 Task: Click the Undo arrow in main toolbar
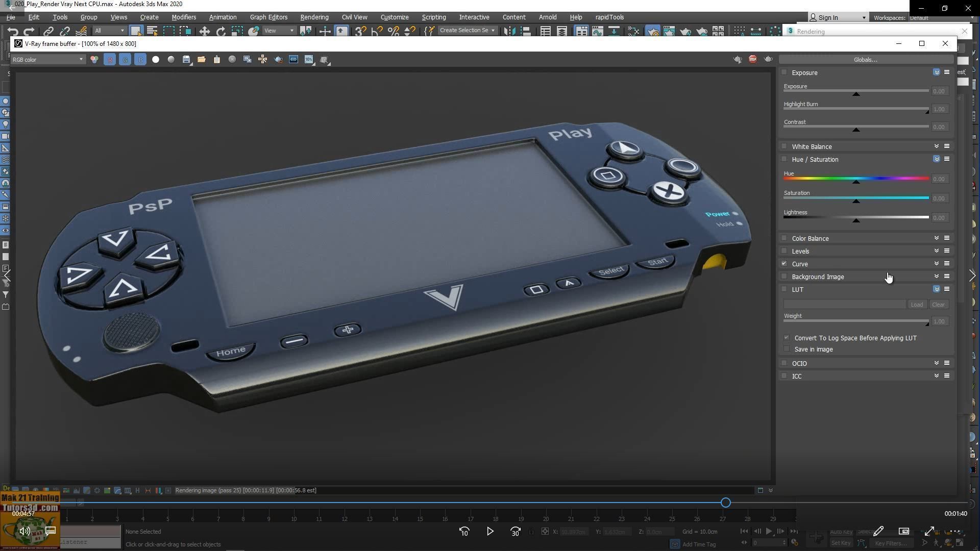pos(13,32)
